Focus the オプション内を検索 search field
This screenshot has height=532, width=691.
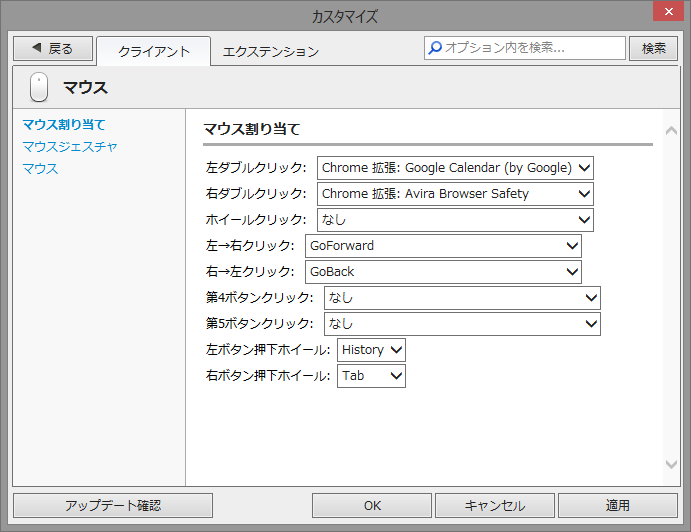point(532,47)
